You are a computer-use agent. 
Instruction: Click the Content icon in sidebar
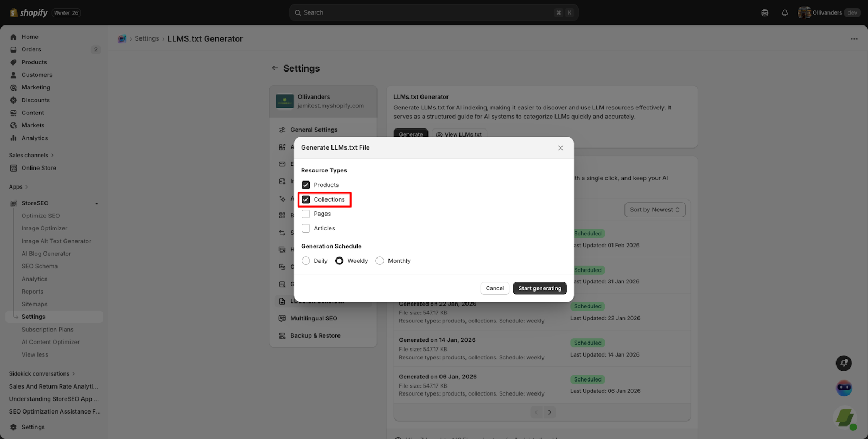[x=14, y=113]
